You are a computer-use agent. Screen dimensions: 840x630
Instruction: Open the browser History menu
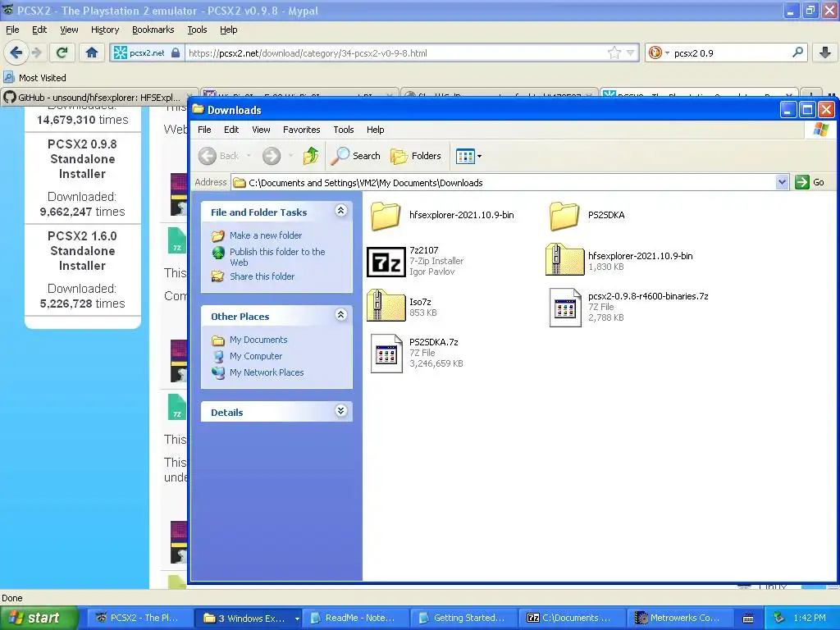(x=105, y=30)
